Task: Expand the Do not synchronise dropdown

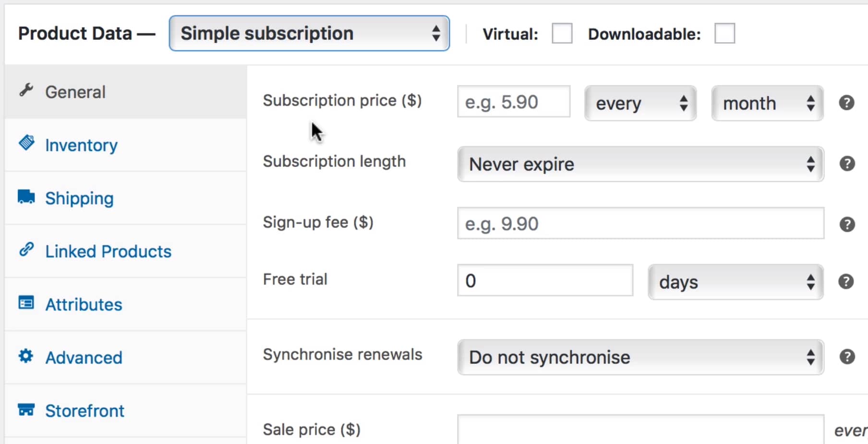Action: tap(640, 357)
